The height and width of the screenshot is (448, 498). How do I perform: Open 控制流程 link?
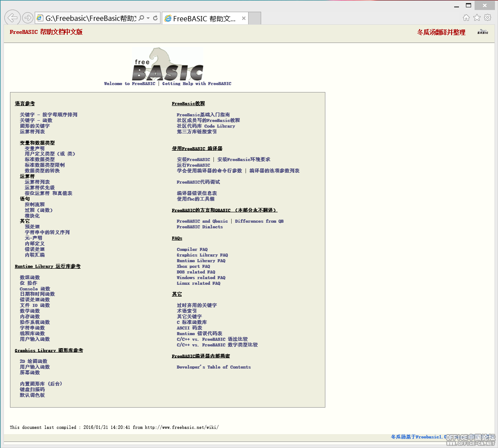(x=35, y=204)
